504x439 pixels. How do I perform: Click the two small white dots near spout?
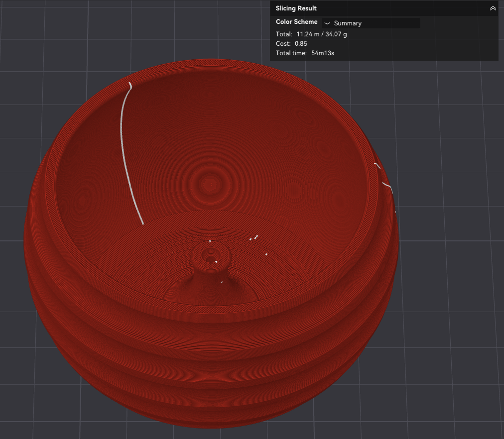point(253,238)
